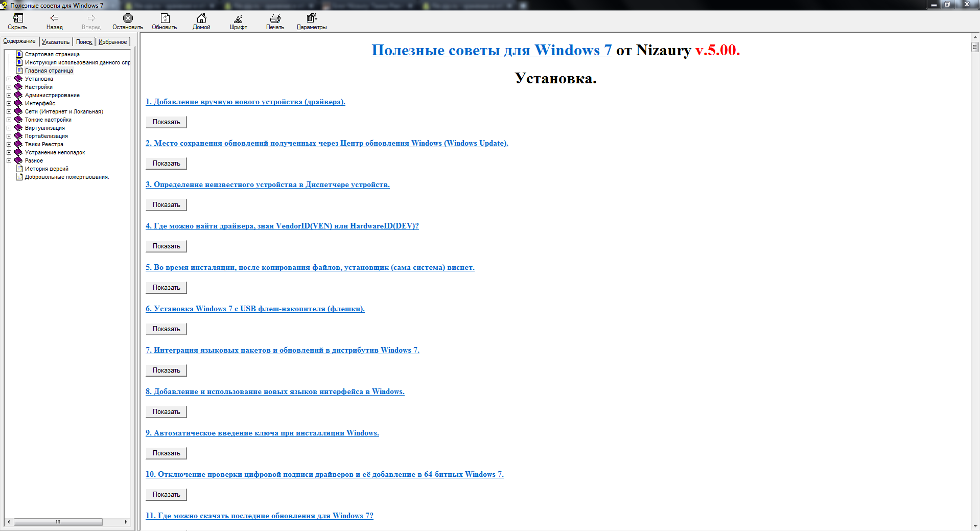The height and width of the screenshot is (531, 980).
Task: Select Стартовая страница in the contents tree
Action: click(52, 54)
